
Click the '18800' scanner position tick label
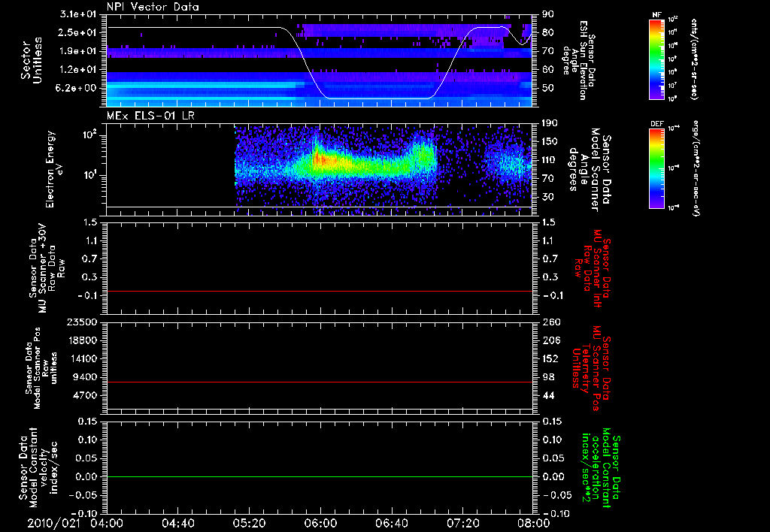(x=82, y=340)
